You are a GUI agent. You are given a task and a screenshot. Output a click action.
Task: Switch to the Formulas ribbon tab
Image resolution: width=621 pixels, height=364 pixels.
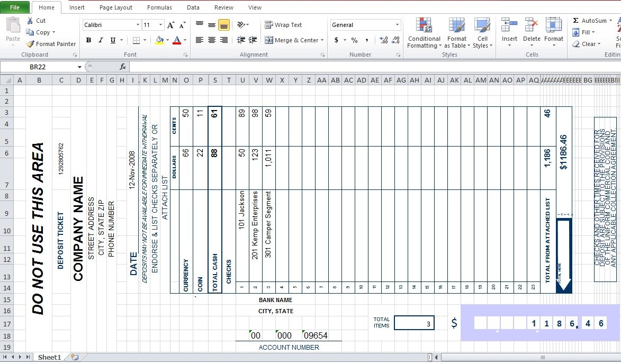(x=159, y=7)
